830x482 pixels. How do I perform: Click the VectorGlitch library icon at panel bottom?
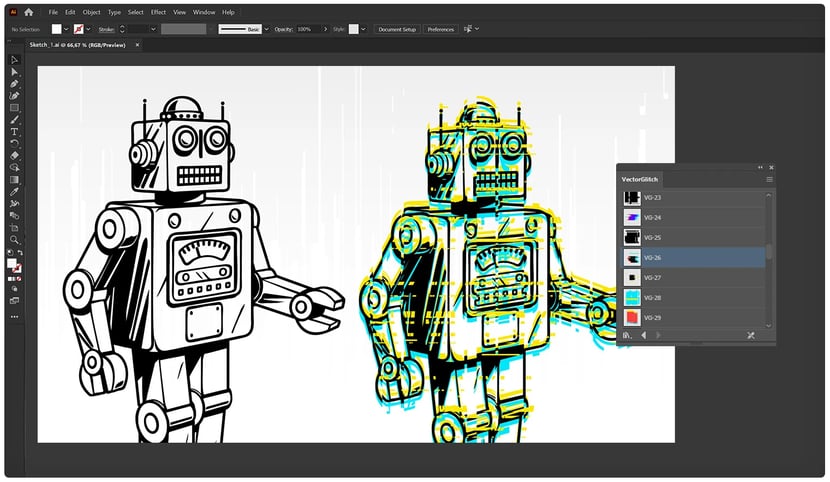pyautogui.click(x=627, y=336)
